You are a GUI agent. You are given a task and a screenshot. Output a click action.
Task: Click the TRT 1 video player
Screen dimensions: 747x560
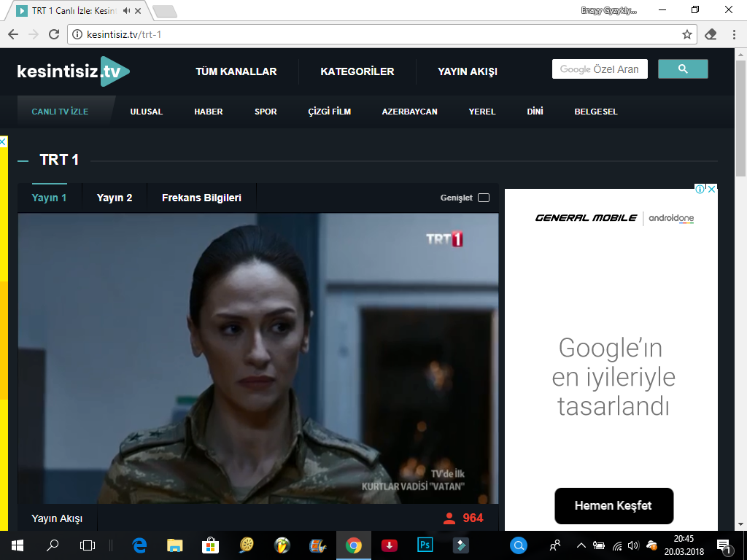click(x=258, y=358)
